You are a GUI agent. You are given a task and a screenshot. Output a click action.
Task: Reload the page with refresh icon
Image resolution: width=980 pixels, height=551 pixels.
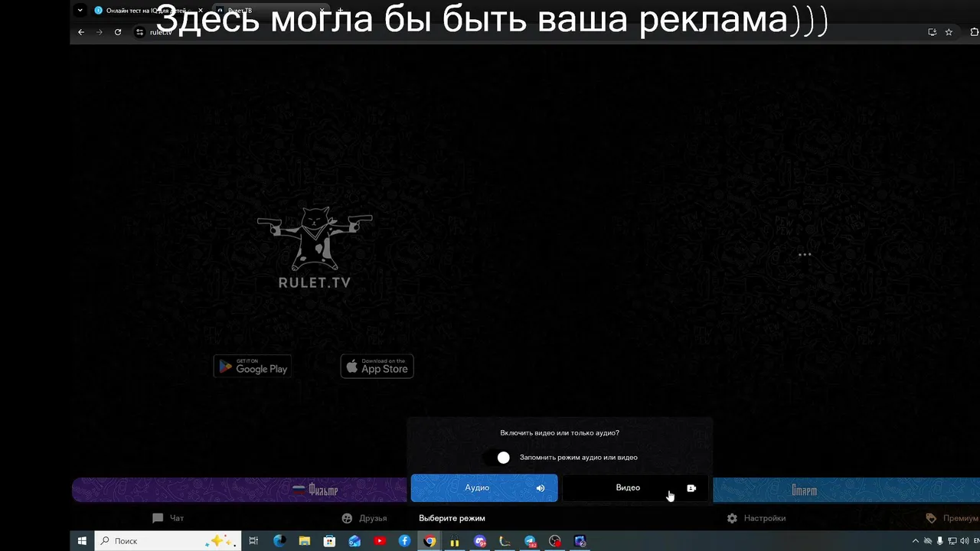[118, 32]
